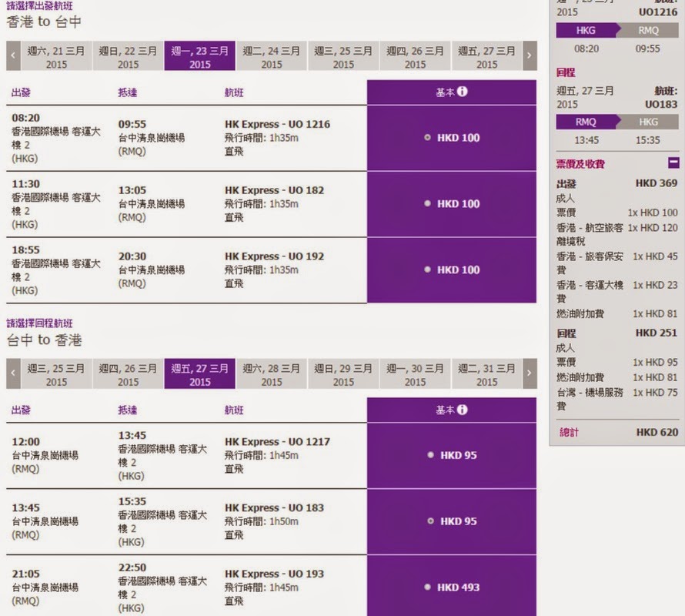Choose HKD 95 fare for flight UO 183
This screenshot has height=616, width=685.
(x=431, y=521)
